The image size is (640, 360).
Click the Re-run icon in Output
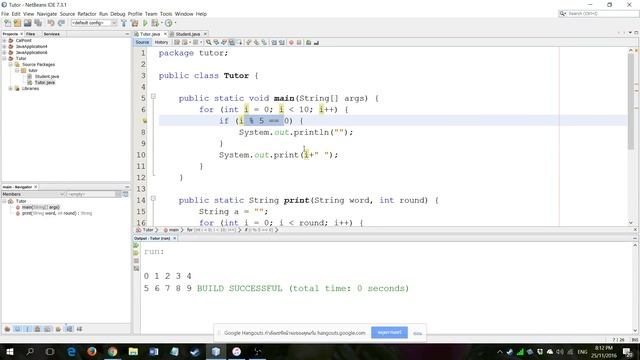(x=136, y=245)
